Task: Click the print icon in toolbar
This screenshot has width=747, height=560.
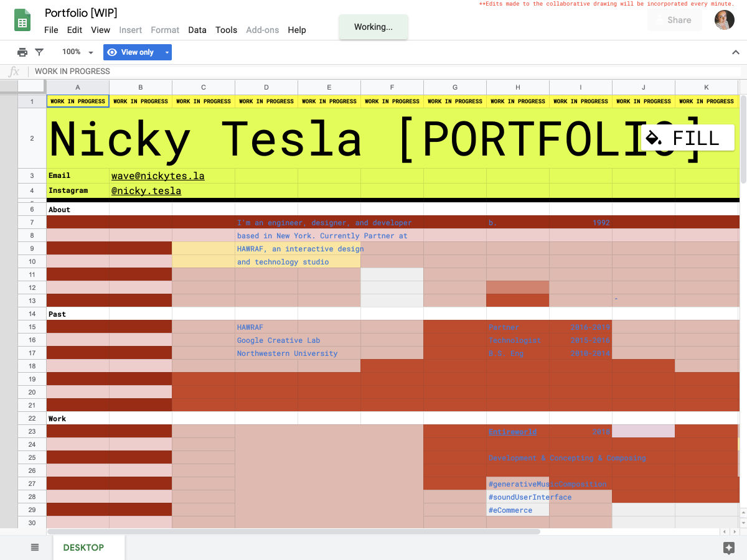Action: [x=22, y=52]
